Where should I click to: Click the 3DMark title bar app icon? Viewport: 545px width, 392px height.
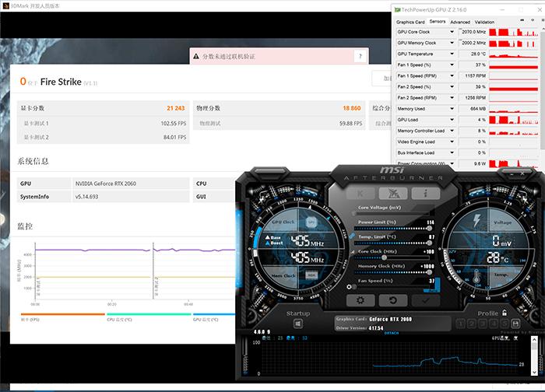coord(5,6)
